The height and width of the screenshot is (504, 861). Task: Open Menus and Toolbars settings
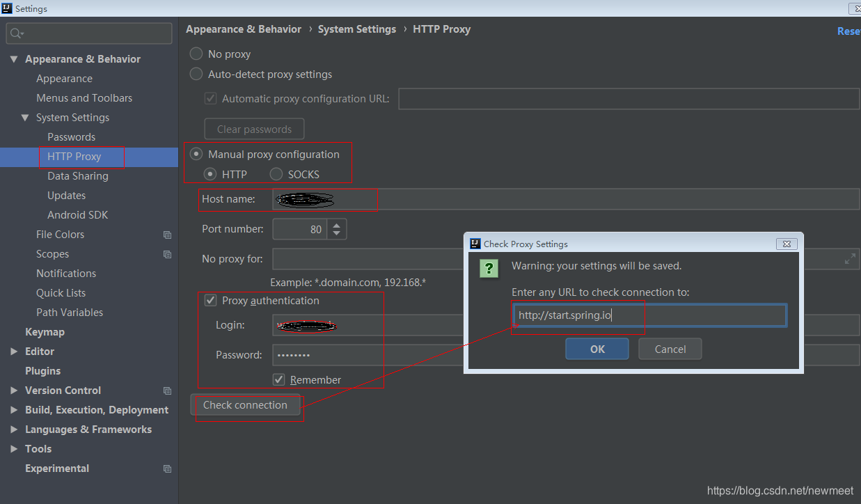click(x=84, y=98)
